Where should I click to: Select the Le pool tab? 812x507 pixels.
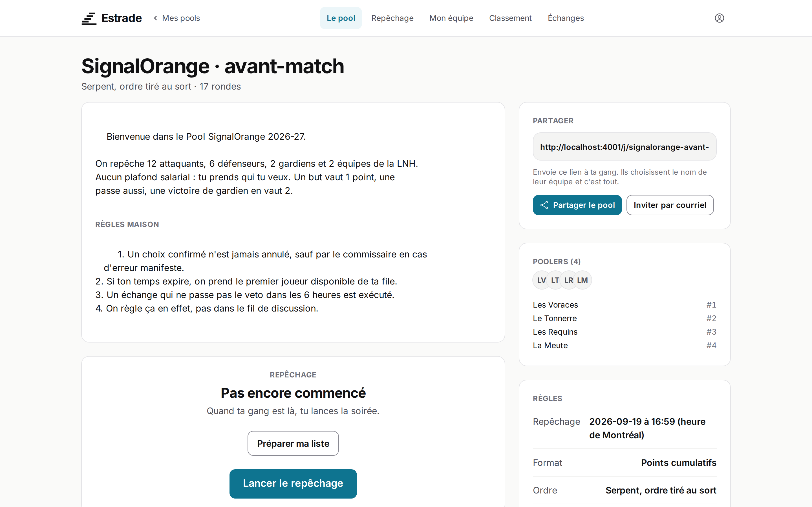(341, 18)
